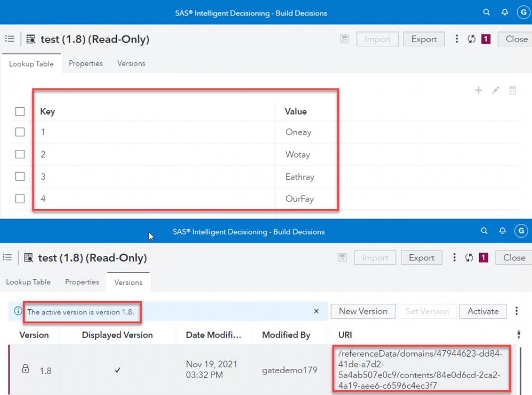Viewport: 532px width, 395px height.
Task: Click the Value cell 'Eathray'
Action: click(300, 177)
